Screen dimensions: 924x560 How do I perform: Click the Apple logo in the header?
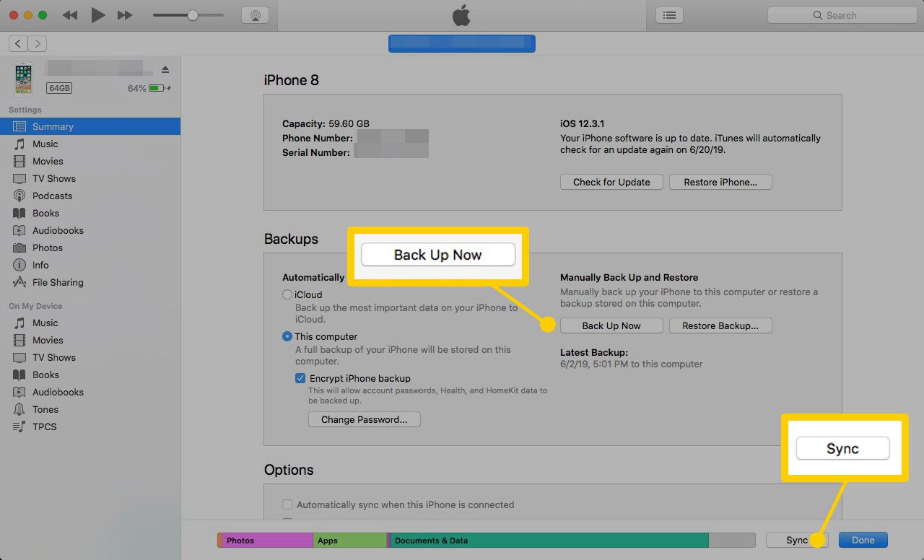(x=461, y=15)
